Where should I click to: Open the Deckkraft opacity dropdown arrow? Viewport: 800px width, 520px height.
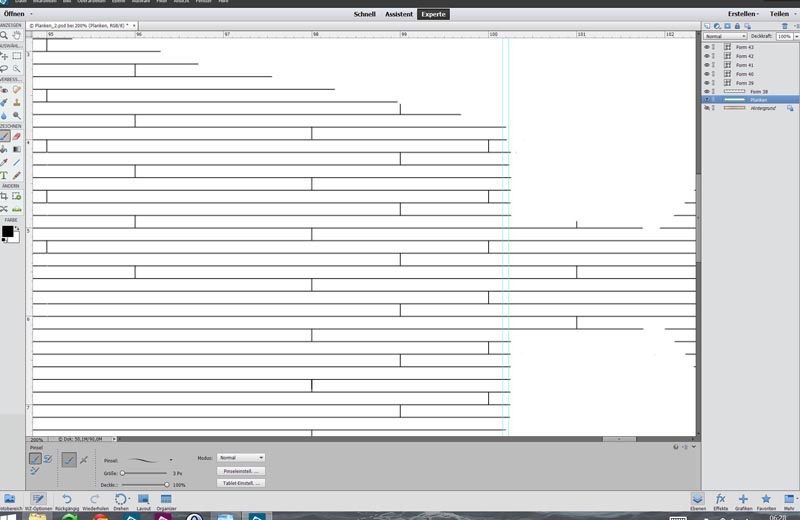click(x=796, y=36)
